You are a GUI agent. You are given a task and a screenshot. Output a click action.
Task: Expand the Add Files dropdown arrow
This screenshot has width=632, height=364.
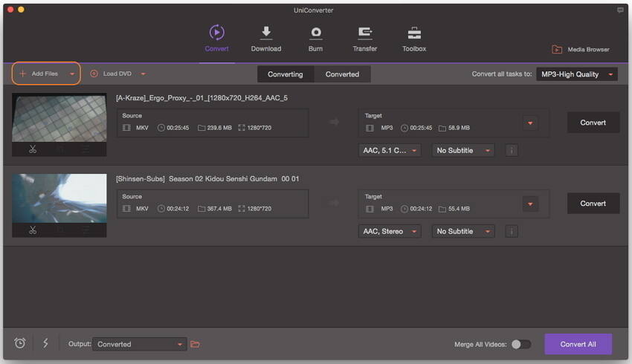click(72, 74)
